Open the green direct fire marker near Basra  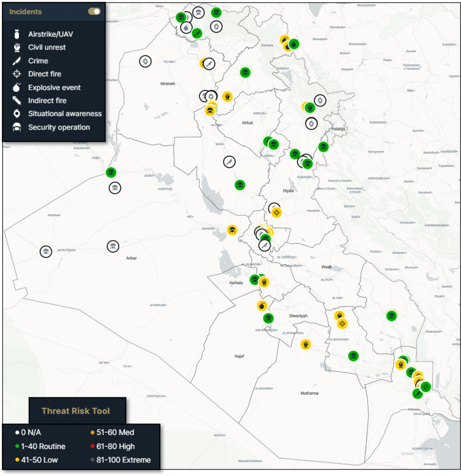pyautogui.click(x=426, y=387)
